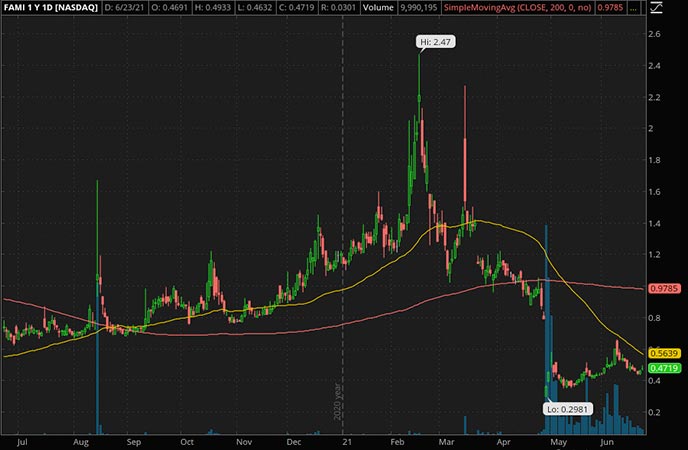
Task: Click the tall late-April volume spike bar
Action: tap(546, 330)
